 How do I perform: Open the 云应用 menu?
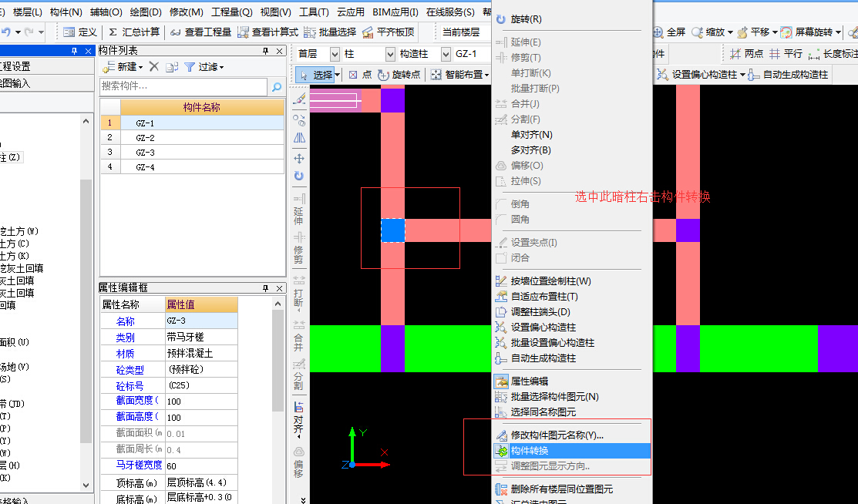[351, 12]
